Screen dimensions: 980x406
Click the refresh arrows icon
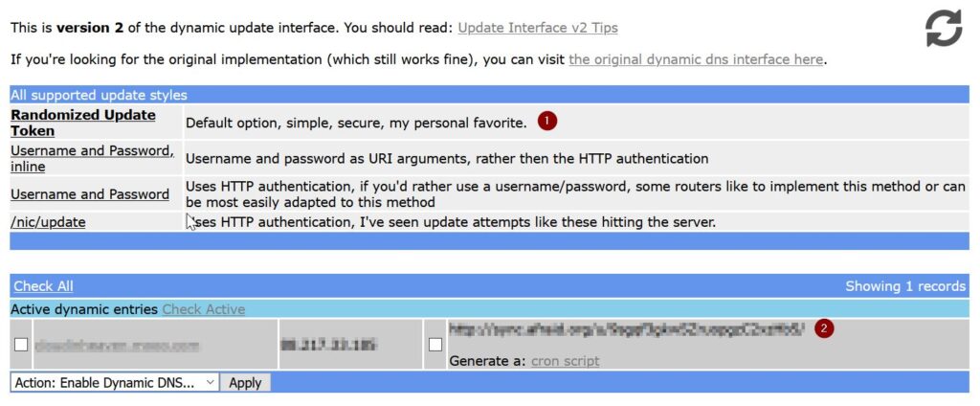[944, 28]
